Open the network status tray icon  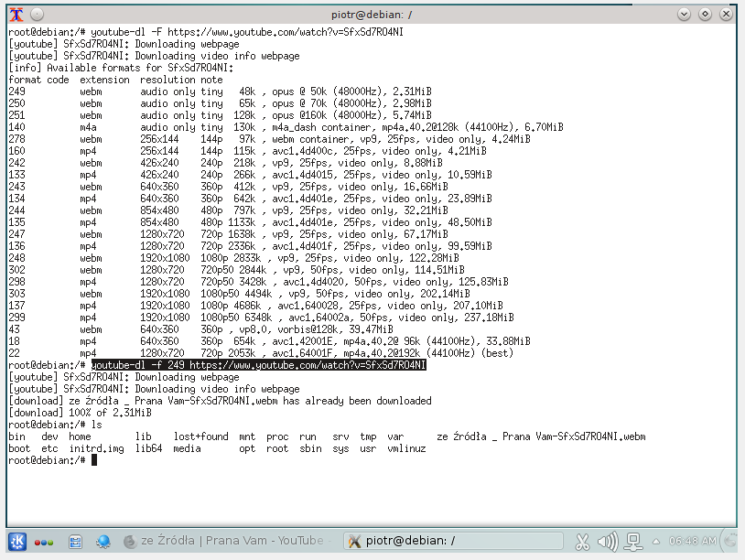[633, 542]
